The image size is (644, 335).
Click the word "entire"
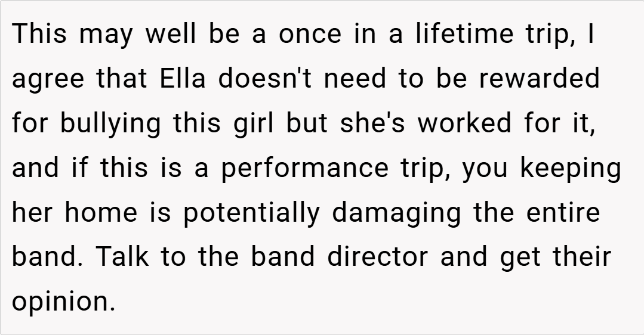(x=563, y=213)
